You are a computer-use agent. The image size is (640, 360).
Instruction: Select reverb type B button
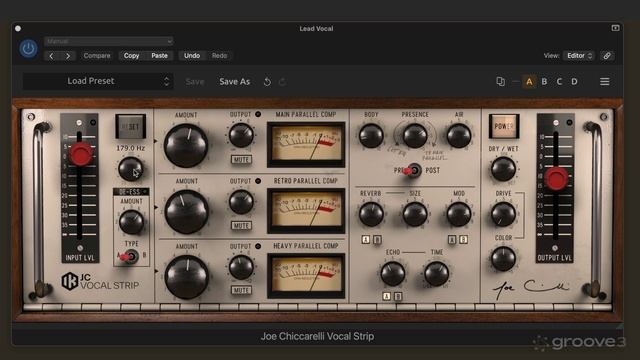tap(377, 240)
